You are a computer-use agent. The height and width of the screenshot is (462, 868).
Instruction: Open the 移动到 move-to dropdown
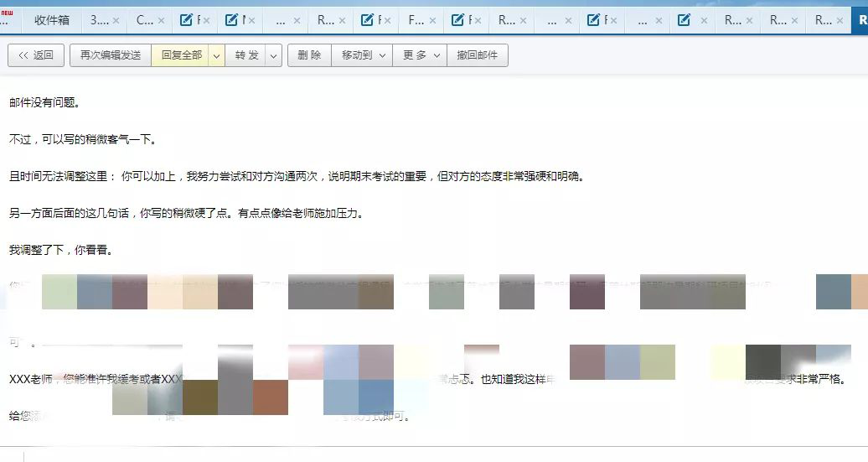pos(363,55)
